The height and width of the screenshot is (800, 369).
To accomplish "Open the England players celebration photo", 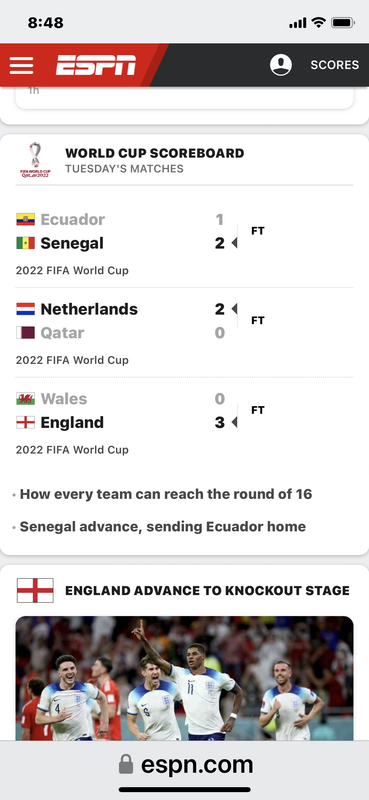I will (x=184, y=678).
